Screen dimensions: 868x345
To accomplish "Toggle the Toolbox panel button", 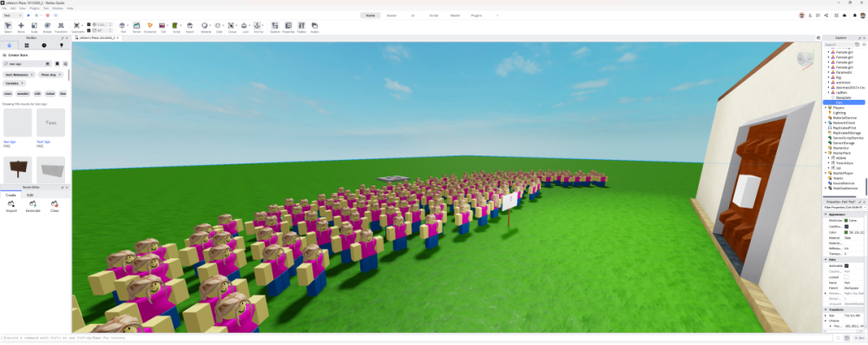I will tap(302, 27).
